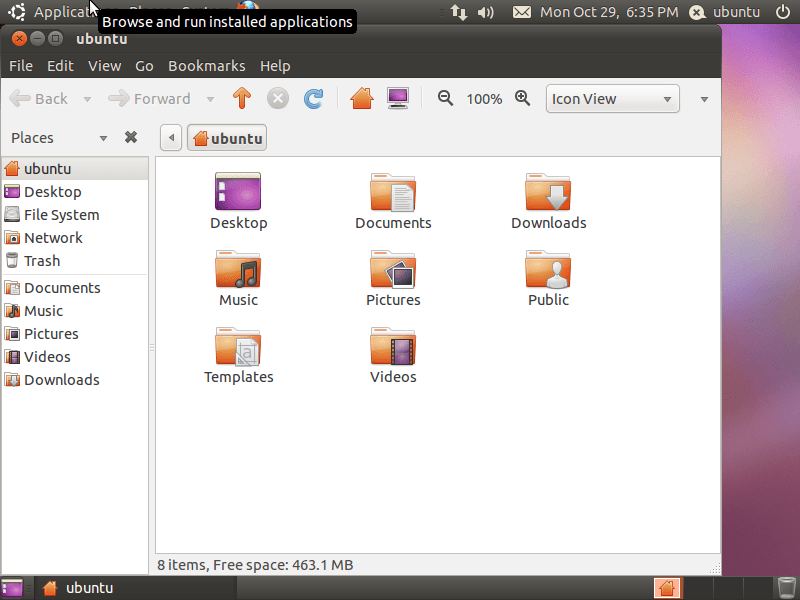Screen dimensions: 800x600
Task: Reset zoom by clicking 100%
Action: click(484, 99)
